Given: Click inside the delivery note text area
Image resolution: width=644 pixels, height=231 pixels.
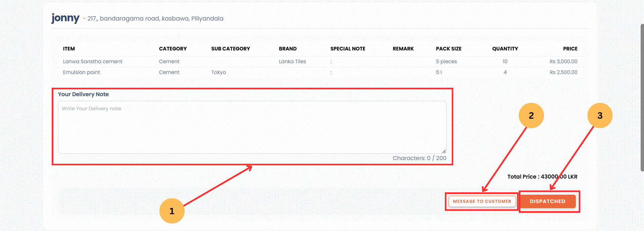Looking at the screenshot, I should [252, 126].
